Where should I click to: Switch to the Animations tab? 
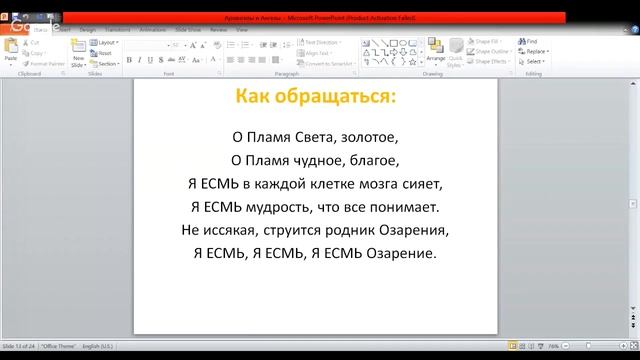click(153, 29)
